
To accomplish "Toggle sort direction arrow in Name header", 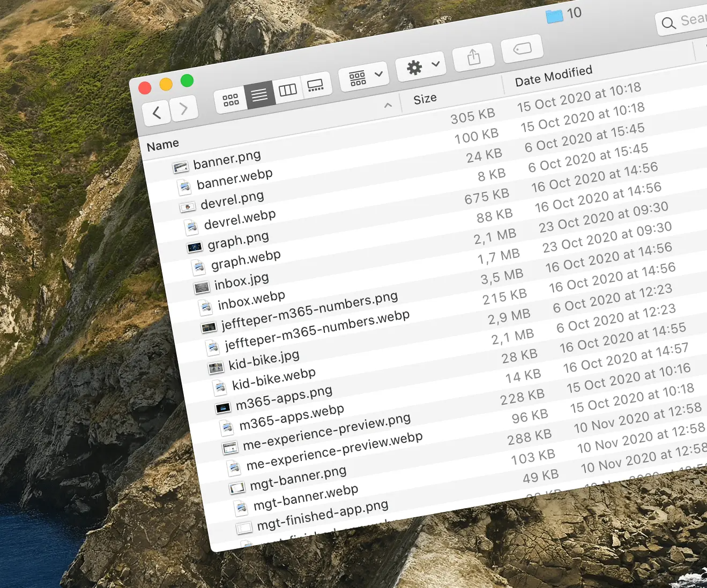I will point(388,106).
